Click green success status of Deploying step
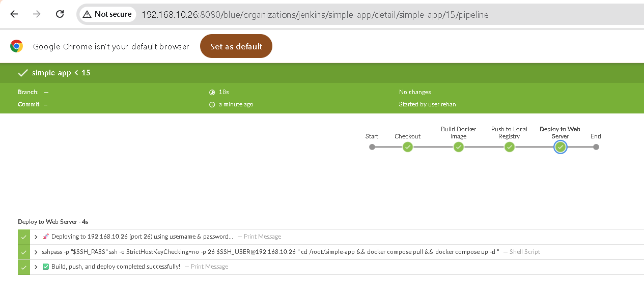The height and width of the screenshot is (290, 644). pos(23,237)
